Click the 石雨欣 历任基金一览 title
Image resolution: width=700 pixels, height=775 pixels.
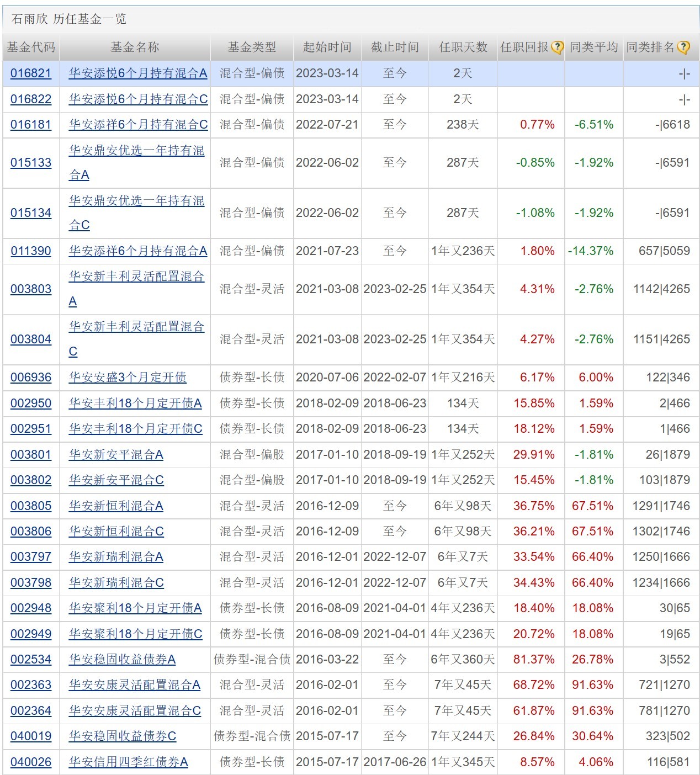coord(69,19)
